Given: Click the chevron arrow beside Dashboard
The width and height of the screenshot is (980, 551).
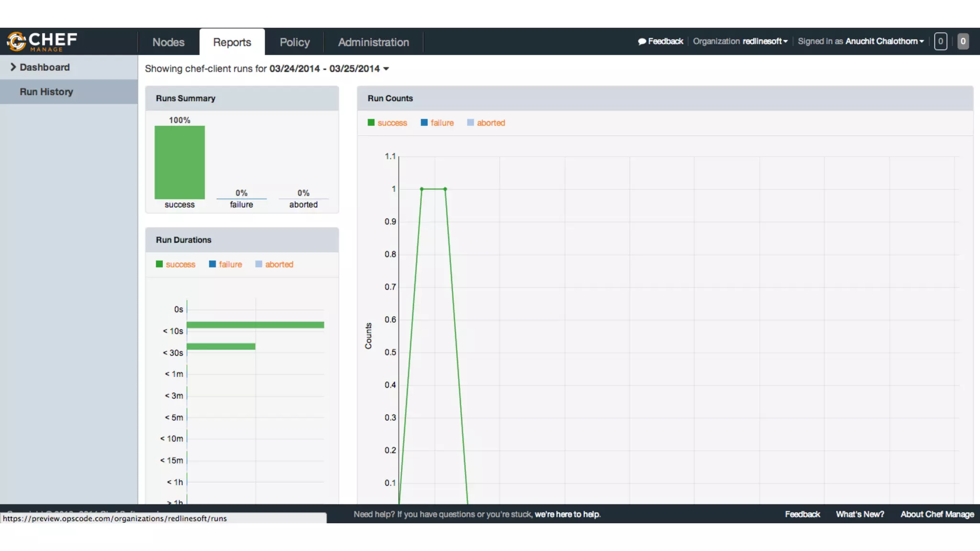Looking at the screenshot, I should point(13,67).
